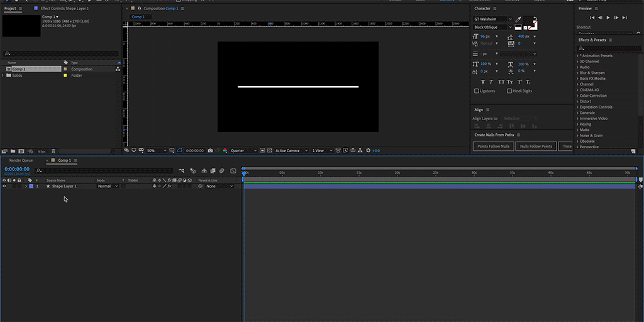Click the Nulls Follow Points button
The image size is (644, 322).
click(536, 146)
